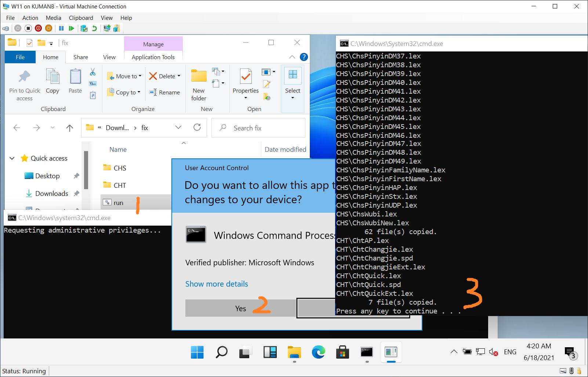Viewport: 588px width, 377px height.
Task: Expand the Copy to dropdown
Action: 139,92
